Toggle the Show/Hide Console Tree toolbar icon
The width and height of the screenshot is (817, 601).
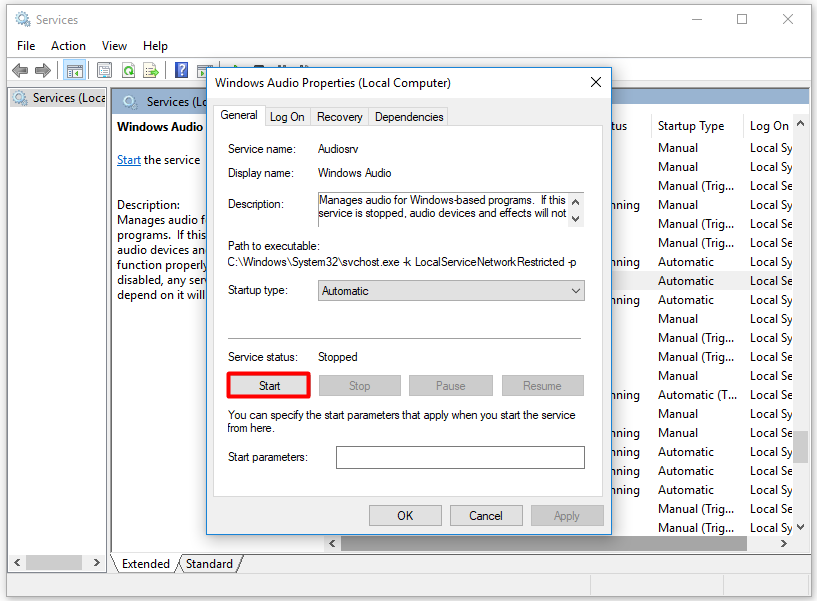pyautogui.click(x=75, y=70)
